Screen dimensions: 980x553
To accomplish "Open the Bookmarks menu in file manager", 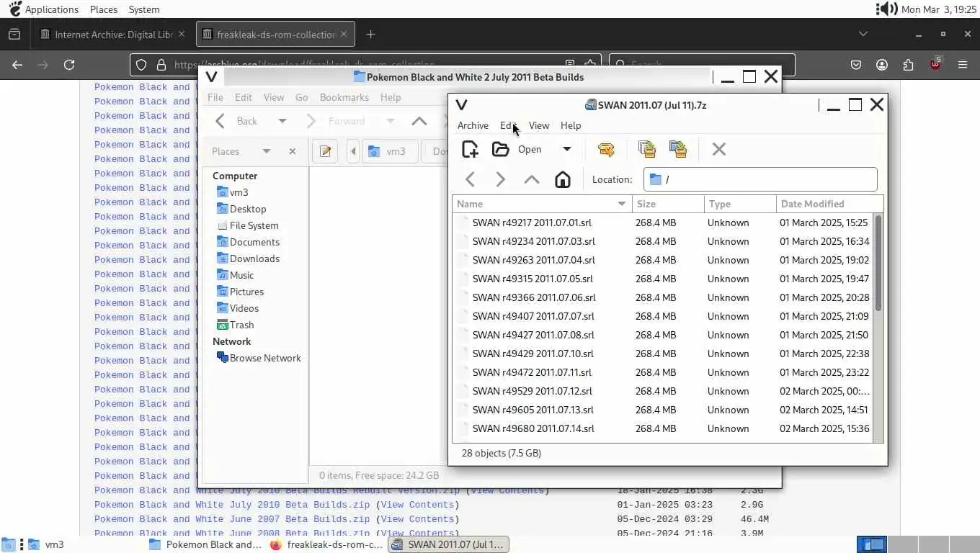I will point(344,97).
